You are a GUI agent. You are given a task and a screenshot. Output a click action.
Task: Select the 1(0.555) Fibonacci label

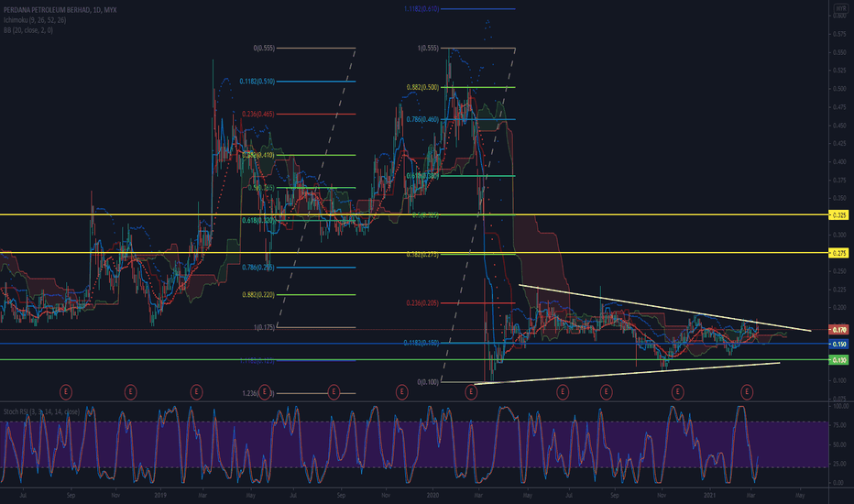click(x=428, y=48)
